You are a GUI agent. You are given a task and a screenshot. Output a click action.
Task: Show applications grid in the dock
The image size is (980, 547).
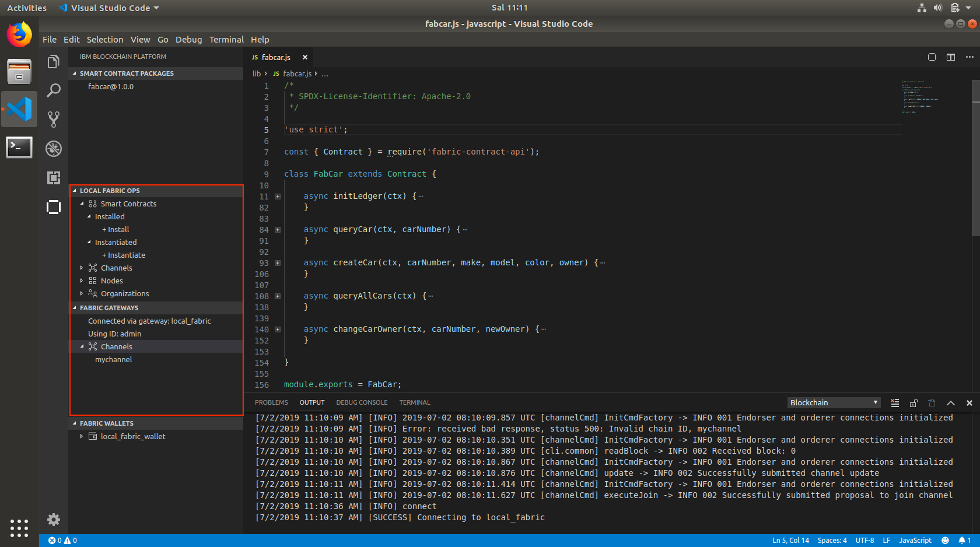(x=19, y=528)
